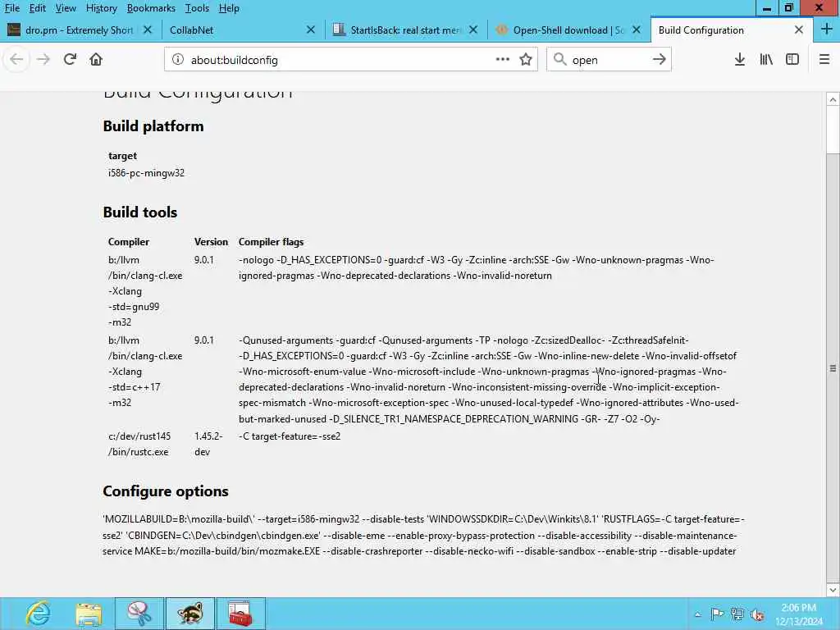
Task: Go forward one page
Action: pos(43,59)
